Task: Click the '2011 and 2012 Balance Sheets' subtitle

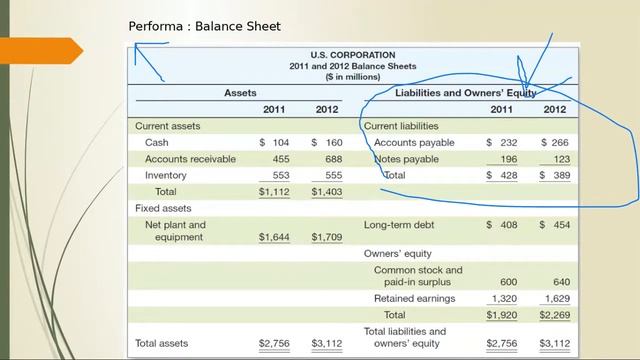Action: click(x=353, y=66)
